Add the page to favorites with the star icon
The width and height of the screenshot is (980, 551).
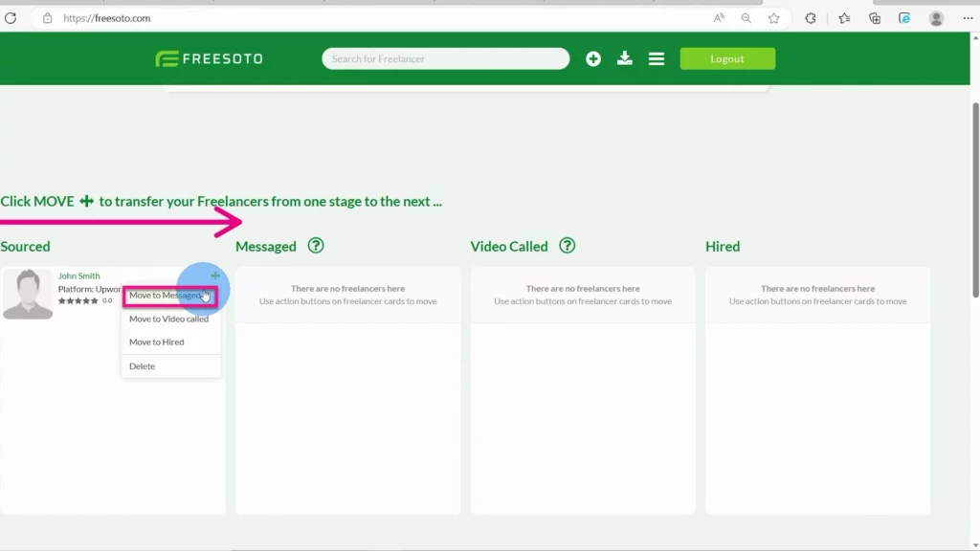pyautogui.click(x=773, y=18)
